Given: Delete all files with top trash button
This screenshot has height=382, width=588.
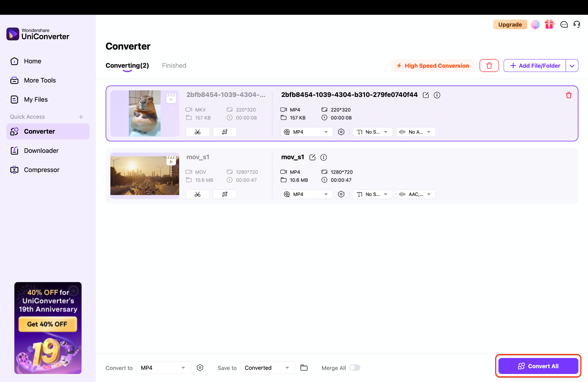Looking at the screenshot, I should pos(489,66).
